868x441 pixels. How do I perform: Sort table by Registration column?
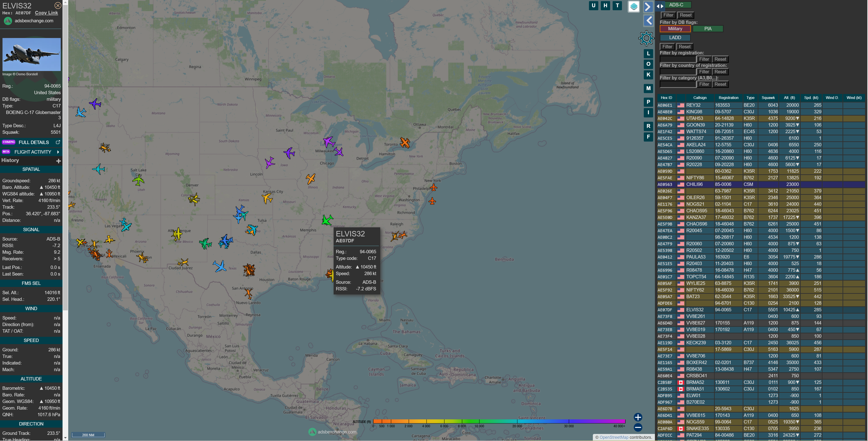(x=728, y=98)
